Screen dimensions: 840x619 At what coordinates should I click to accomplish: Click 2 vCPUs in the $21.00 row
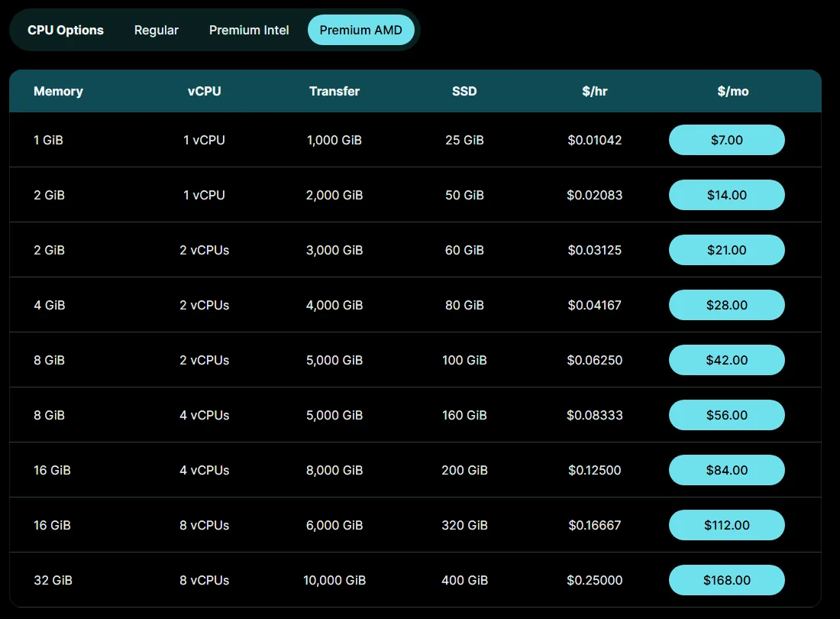click(204, 250)
